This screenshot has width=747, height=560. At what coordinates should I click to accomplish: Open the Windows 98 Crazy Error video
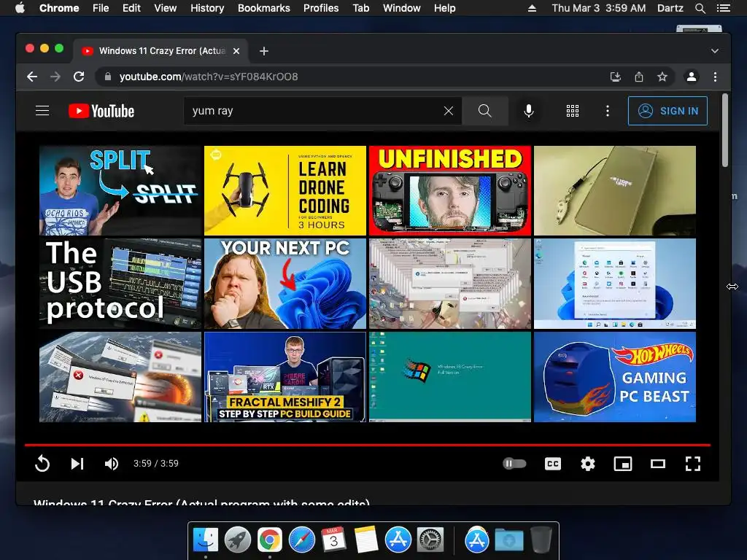(449, 377)
